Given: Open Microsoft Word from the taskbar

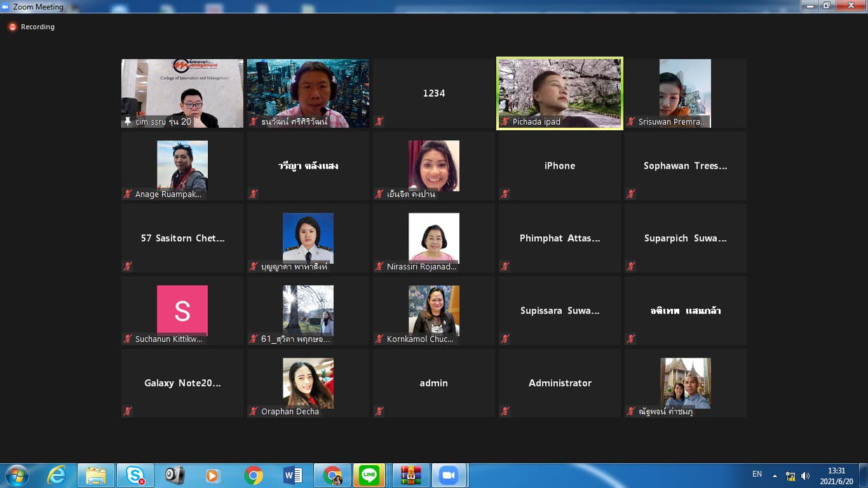Looking at the screenshot, I should pyautogui.click(x=292, y=475).
